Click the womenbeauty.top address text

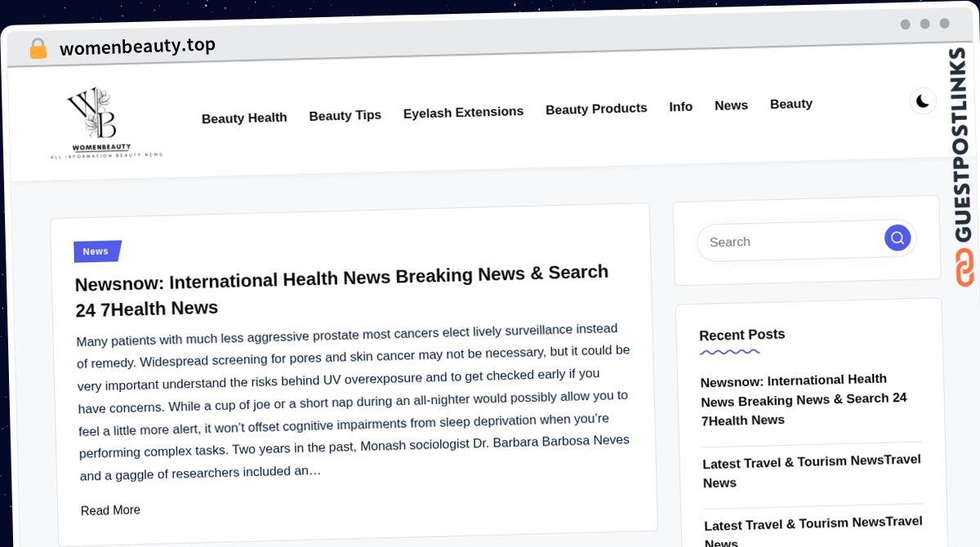tap(137, 47)
